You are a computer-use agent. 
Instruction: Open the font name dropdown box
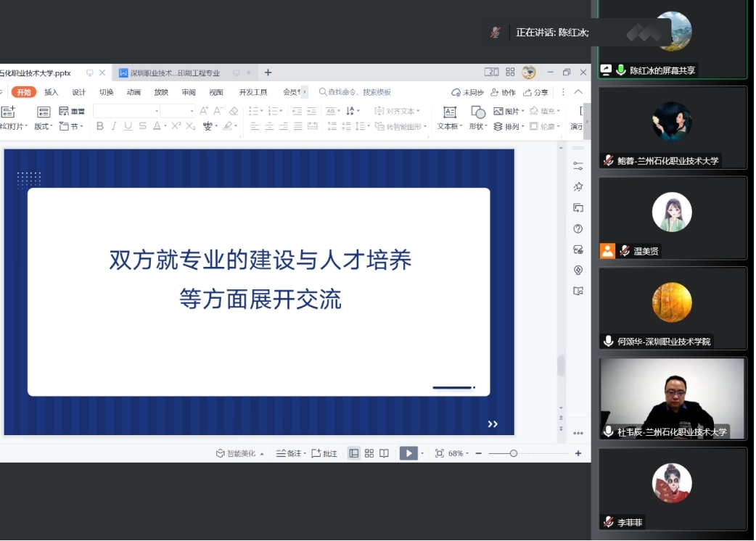pos(126,111)
